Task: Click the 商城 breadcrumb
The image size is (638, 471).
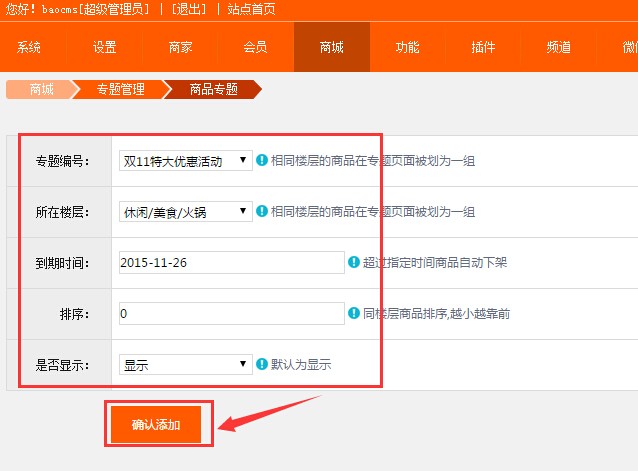Action: pyautogui.click(x=42, y=89)
